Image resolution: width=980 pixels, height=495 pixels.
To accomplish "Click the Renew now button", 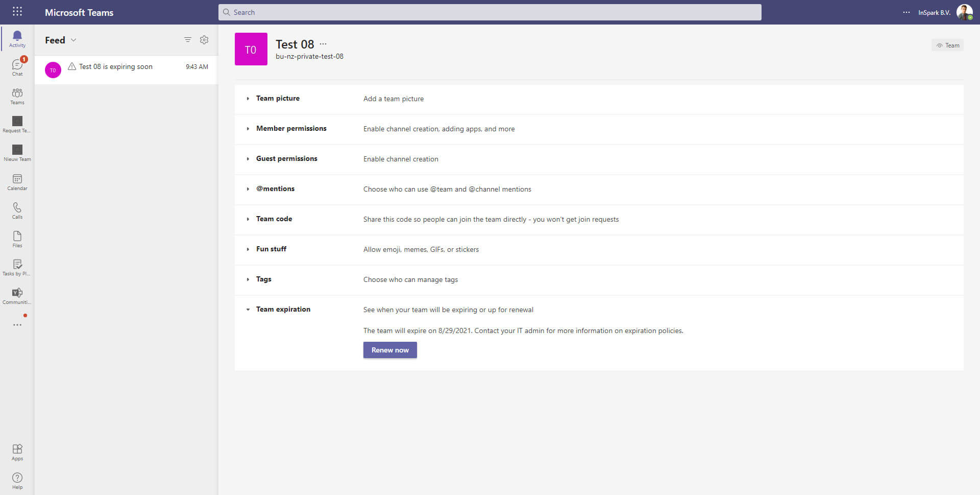I will (390, 350).
